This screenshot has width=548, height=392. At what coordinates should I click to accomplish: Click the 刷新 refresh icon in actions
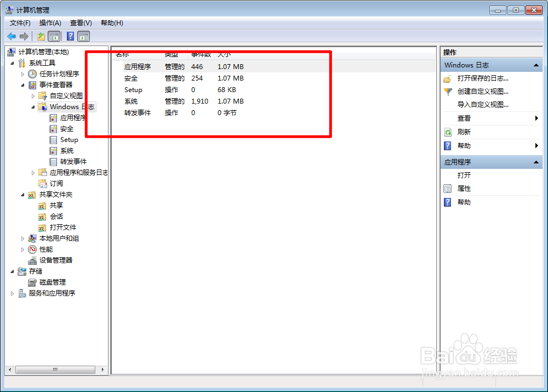[x=448, y=132]
